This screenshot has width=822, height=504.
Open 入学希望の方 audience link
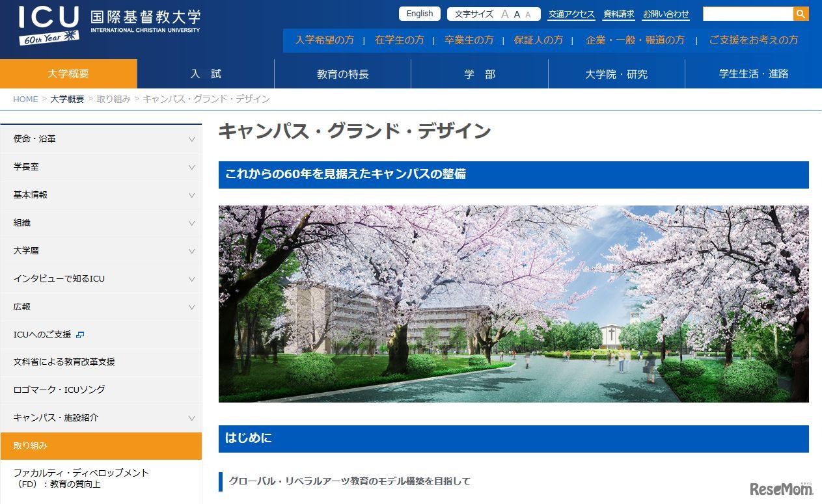coord(324,40)
